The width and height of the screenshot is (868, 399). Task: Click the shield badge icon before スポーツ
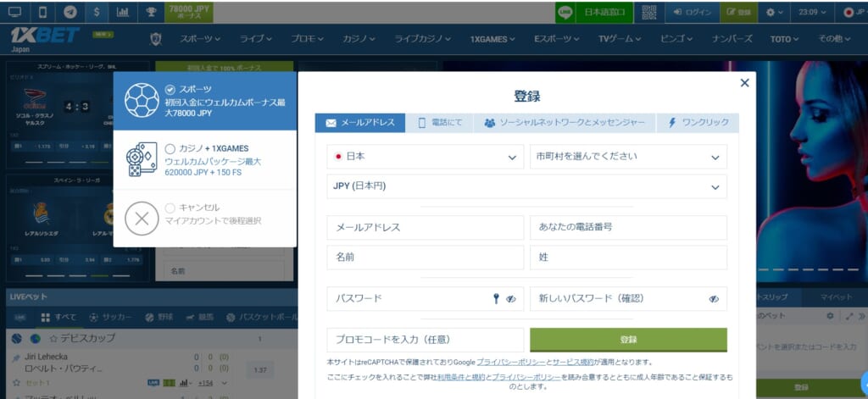click(156, 39)
